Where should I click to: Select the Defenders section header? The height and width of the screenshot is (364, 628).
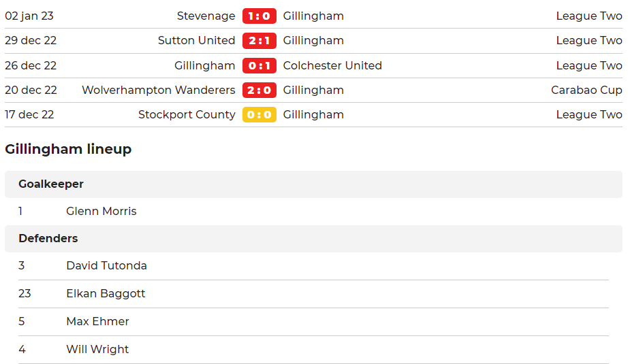(313, 238)
